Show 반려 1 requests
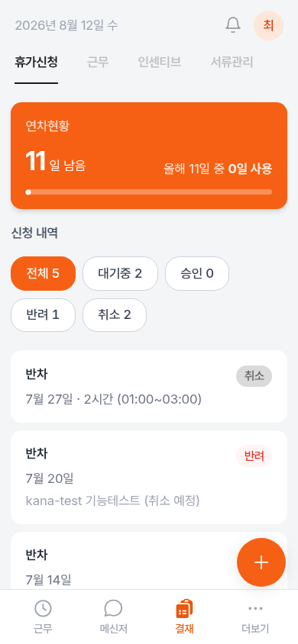The image size is (298, 644). click(x=43, y=315)
